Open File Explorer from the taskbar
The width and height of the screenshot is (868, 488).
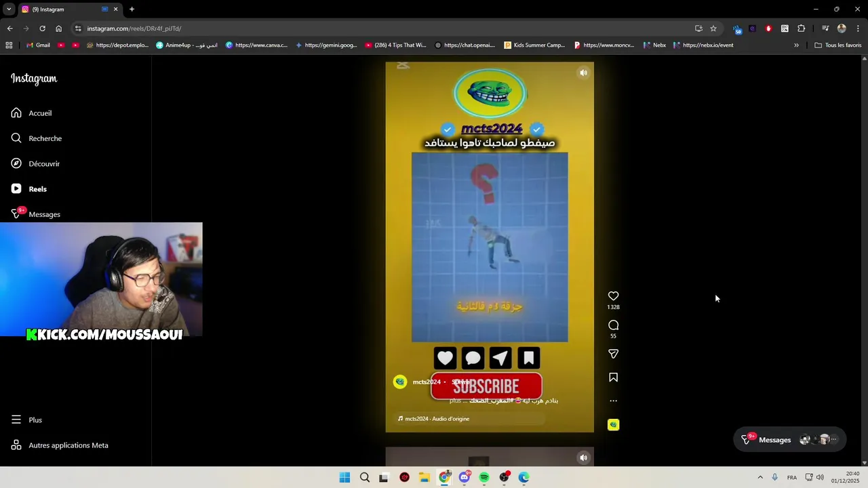point(425,477)
